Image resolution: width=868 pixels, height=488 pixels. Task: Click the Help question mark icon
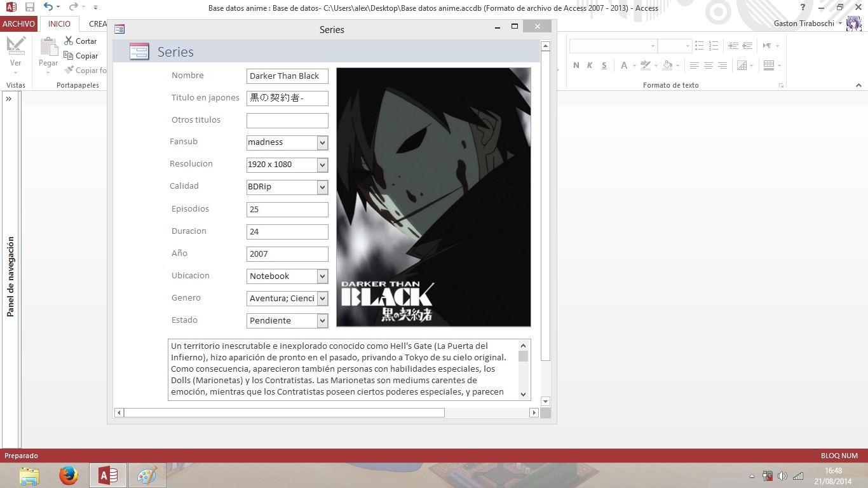click(803, 7)
